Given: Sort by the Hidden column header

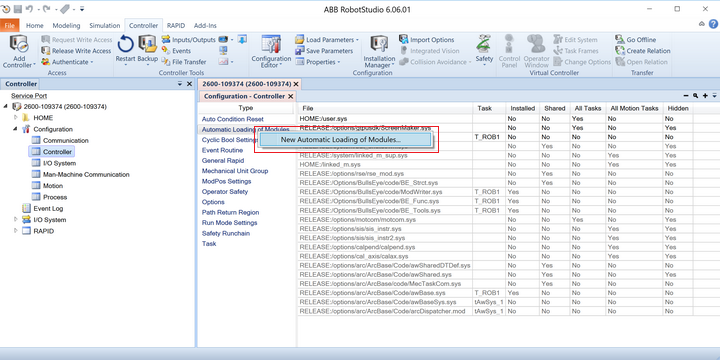Looking at the screenshot, I should click(x=678, y=108).
